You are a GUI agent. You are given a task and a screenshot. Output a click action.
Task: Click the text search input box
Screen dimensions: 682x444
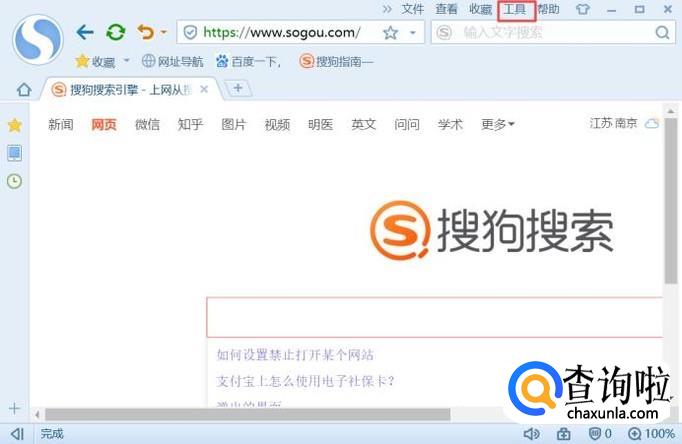[552, 33]
